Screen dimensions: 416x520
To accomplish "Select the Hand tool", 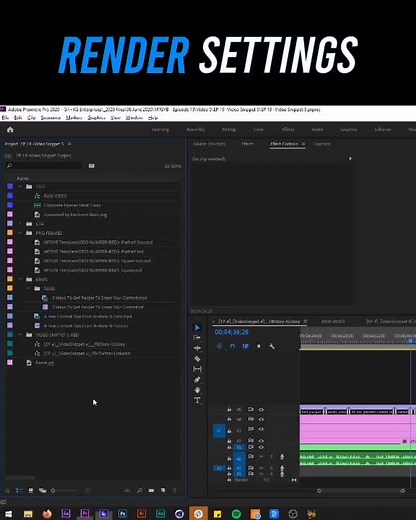I will tap(197, 390).
